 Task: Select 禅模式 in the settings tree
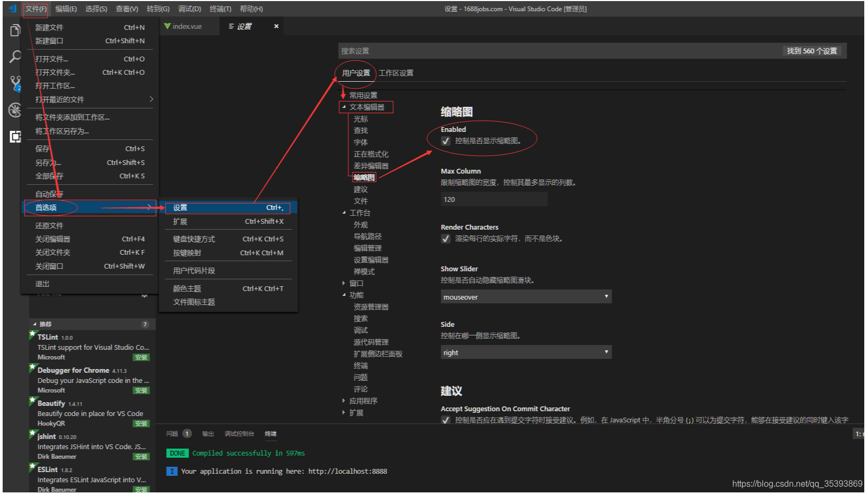tap(364, 271)
